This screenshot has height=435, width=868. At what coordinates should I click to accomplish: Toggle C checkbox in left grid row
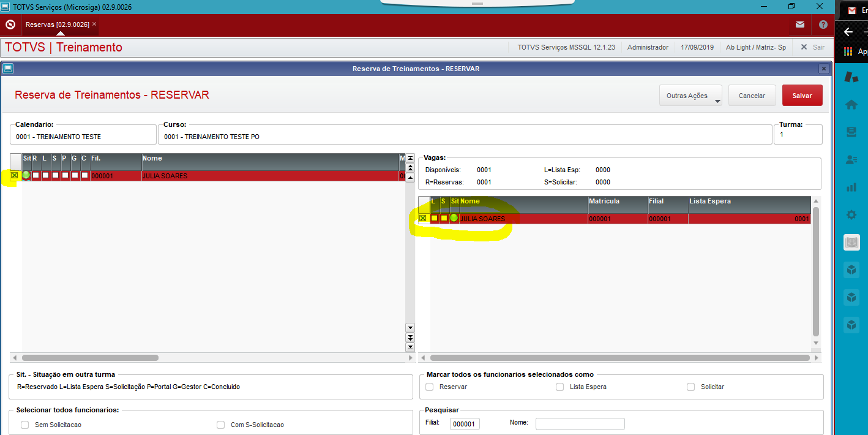(x=84, y=175)
